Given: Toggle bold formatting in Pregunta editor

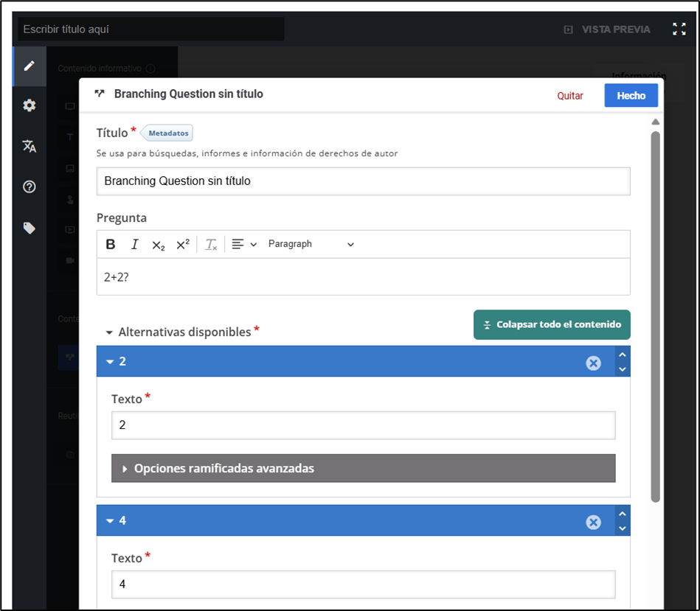Looking at the screenshot, I should [111, 245].
